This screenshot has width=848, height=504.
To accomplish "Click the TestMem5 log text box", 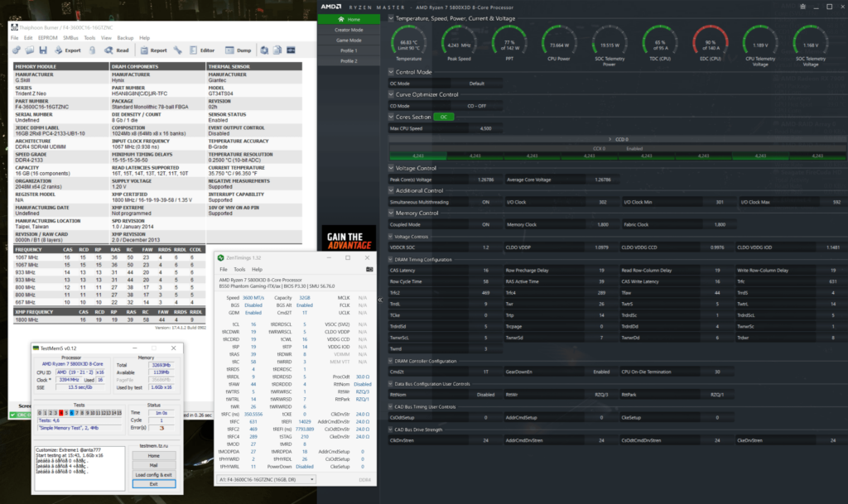I will tap(79, 468).
